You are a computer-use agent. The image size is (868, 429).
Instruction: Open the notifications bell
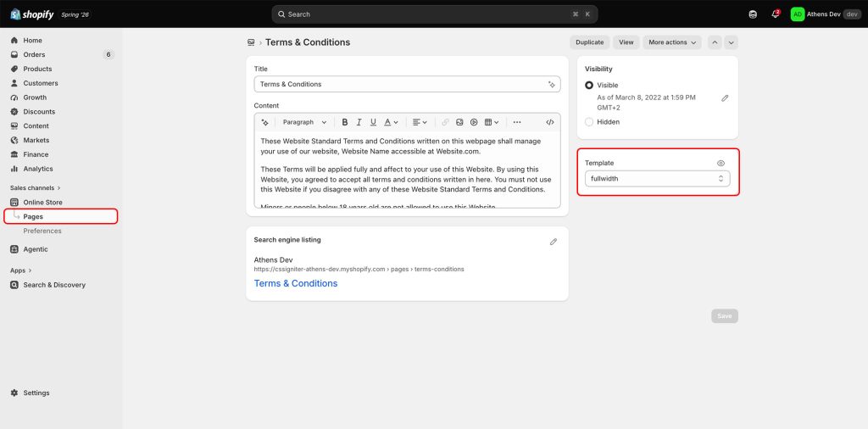click(x=775, y=14)
